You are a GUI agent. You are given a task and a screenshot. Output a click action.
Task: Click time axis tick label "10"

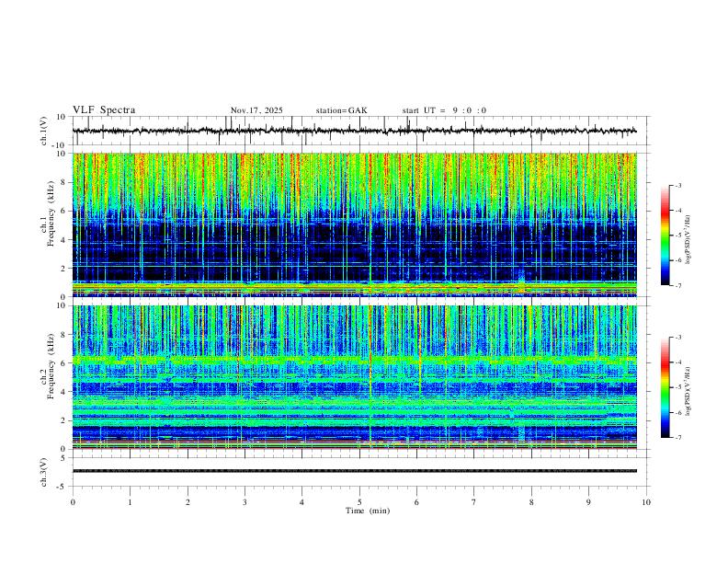(x=646, y=502)
